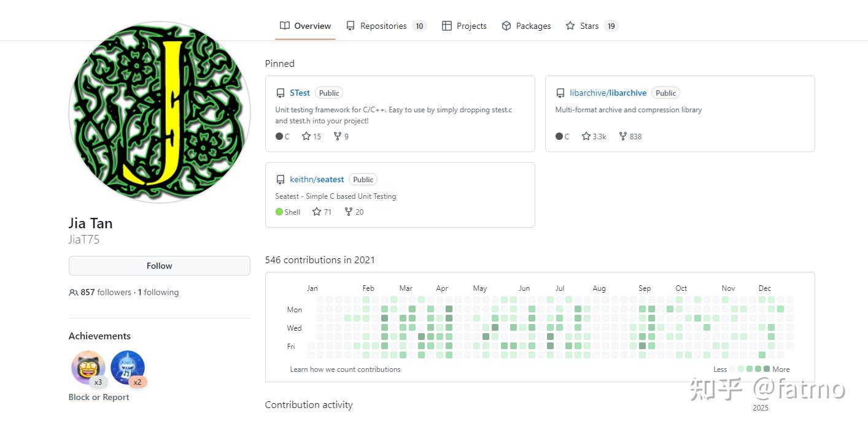Click the star icon on the seatest card
This screenshot has width=868, height=424.
[x=317, y=212]
